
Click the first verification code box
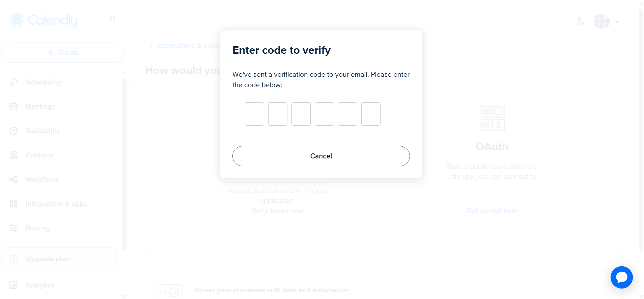pos(254,114)
